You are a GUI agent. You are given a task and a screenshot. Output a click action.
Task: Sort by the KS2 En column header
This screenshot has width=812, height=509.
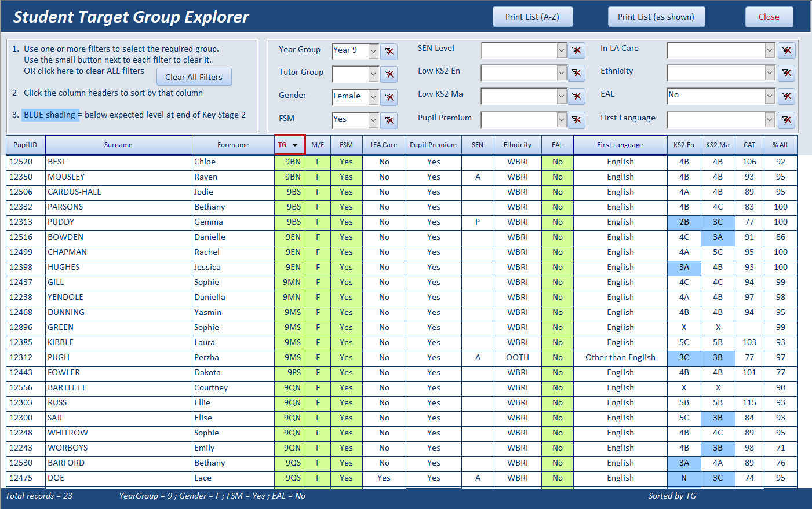(x=684, y=145)
